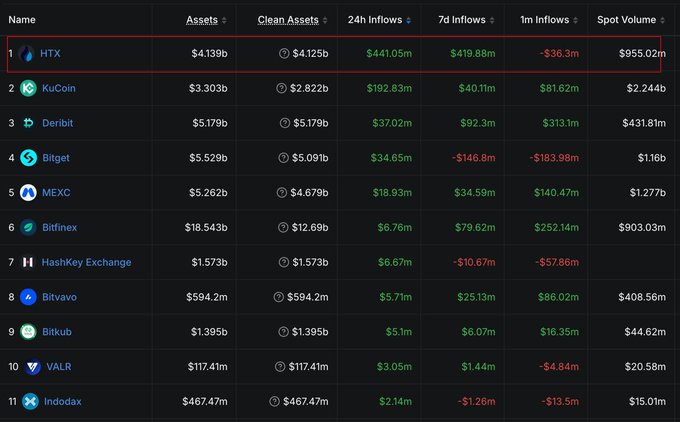Select Deribit 1m inflows value $313.1m
This screenshot has width=680, height=422.
(x=560, y=123)
